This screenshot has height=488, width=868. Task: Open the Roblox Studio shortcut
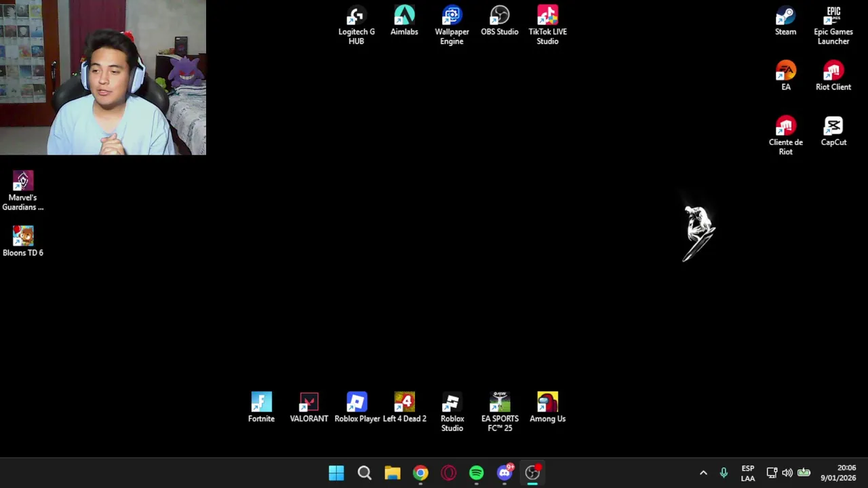452,412
